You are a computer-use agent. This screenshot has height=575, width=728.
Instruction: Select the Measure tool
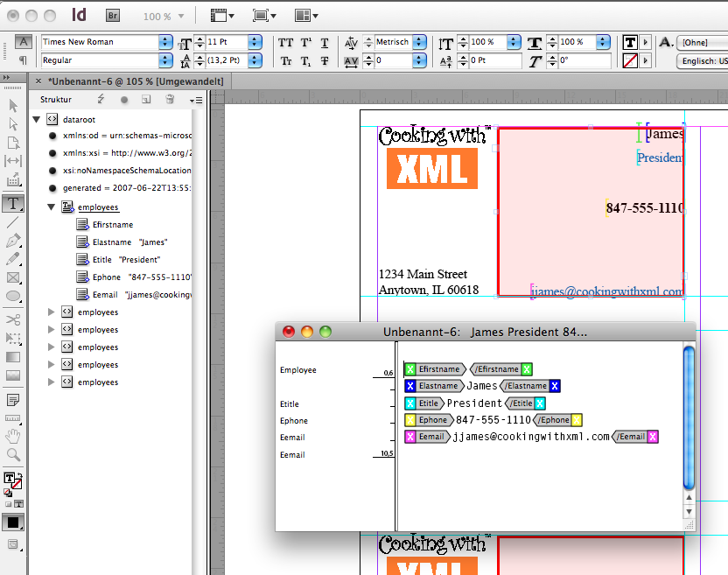click(x=13, y=418)
